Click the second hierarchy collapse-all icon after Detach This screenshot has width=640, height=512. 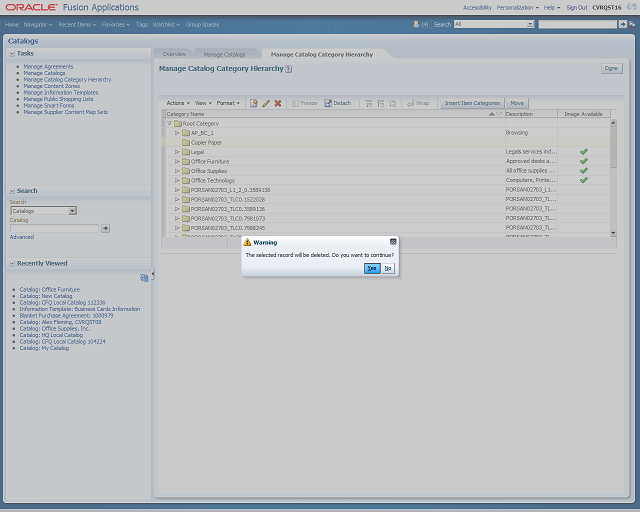pyautogui.click(x=380, y=104)
